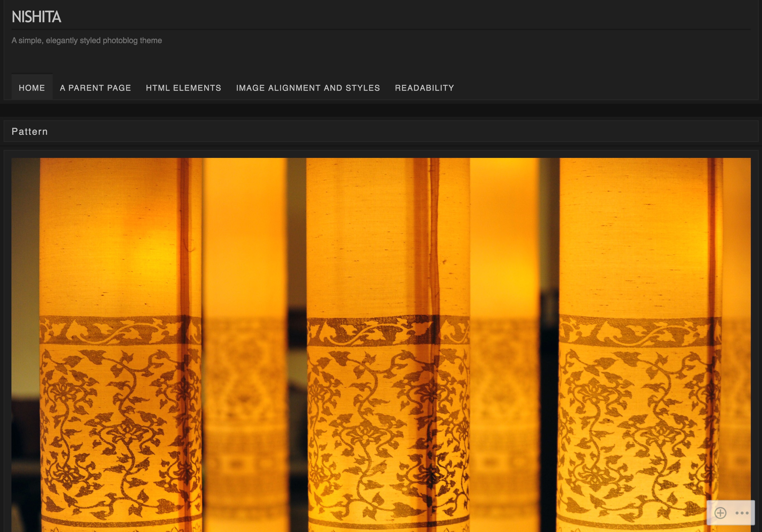Image resolution: width=762 pixels, height=532 pixels.
Task: Click empty navigation bar right of READABILITY
Action: tap(597, 88)
